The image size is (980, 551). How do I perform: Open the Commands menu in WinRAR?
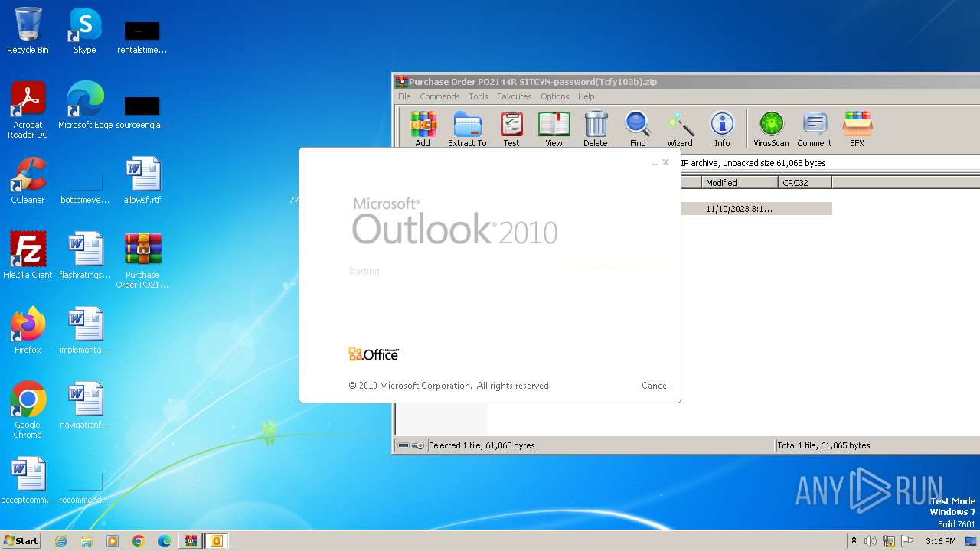click(x=439, y=96)
